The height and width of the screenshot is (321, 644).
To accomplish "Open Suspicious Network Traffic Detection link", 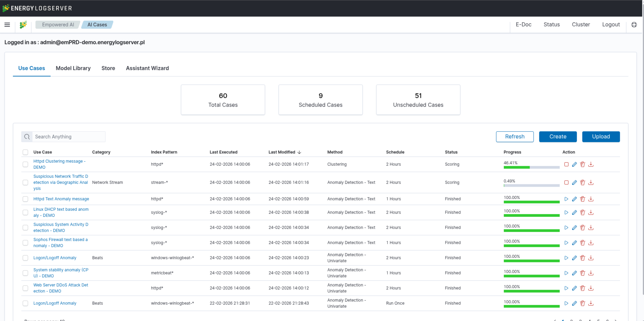I will click(x=61, y=182).
